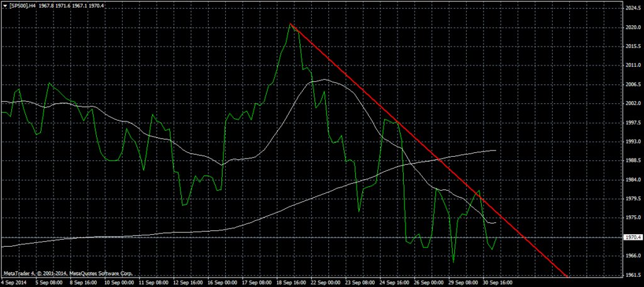The width and height of the screenshot is (644, 287).
Task: Click the OHLC values in the chart header
Action: [69, 4]
